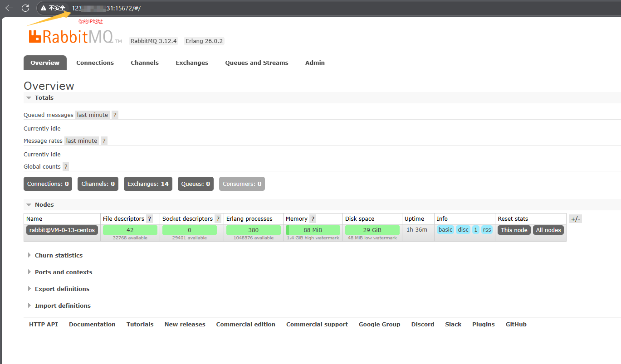Click the not-secure warning badge in address bar

[x=53, y=8]
